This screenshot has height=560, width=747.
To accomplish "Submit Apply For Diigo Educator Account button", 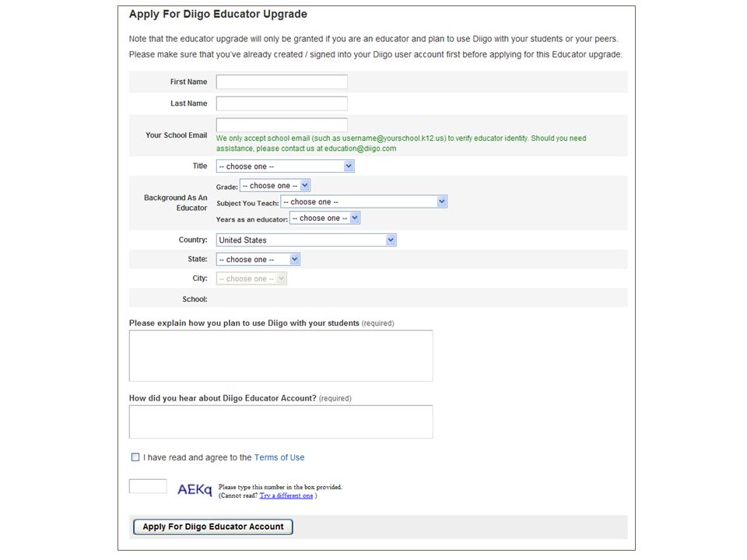I will [x=213, y=527].
